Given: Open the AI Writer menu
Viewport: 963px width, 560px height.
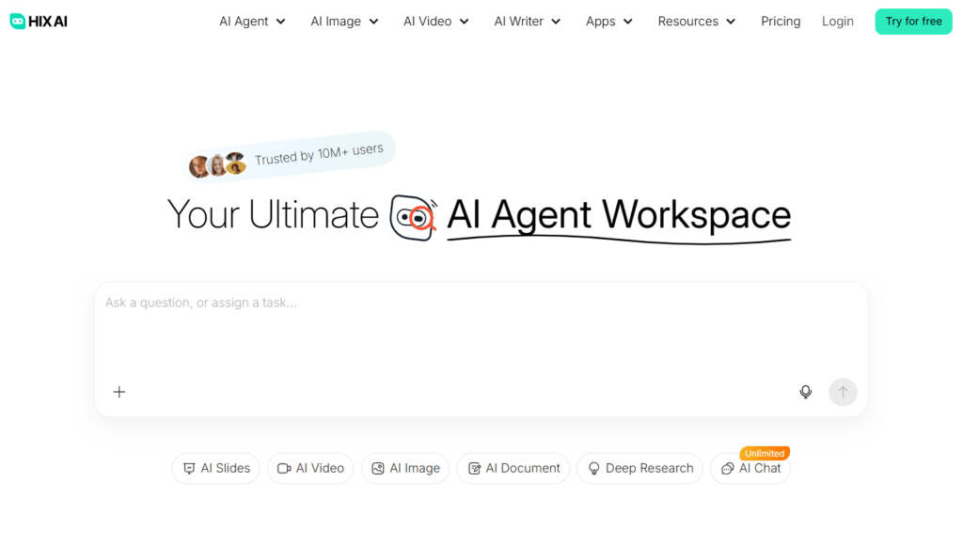Looking at the screenshot, I should [528, 22].
